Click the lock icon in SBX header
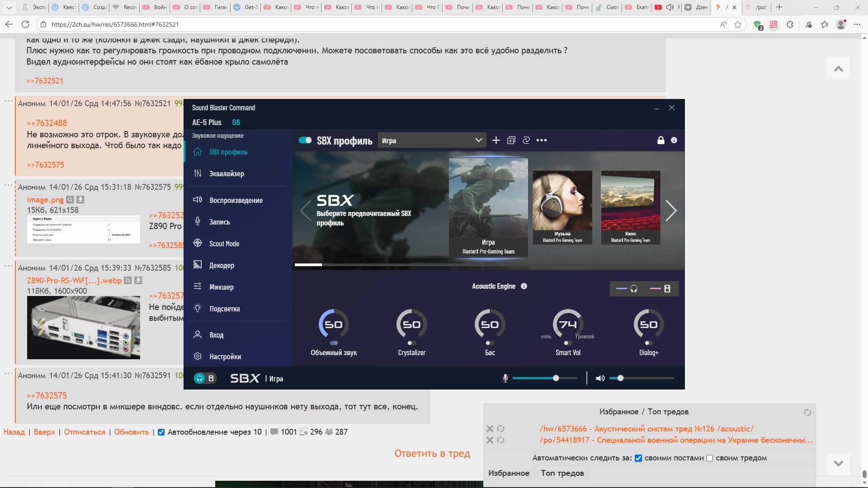Screen dimensions: 868x488 tap(660, 141)
